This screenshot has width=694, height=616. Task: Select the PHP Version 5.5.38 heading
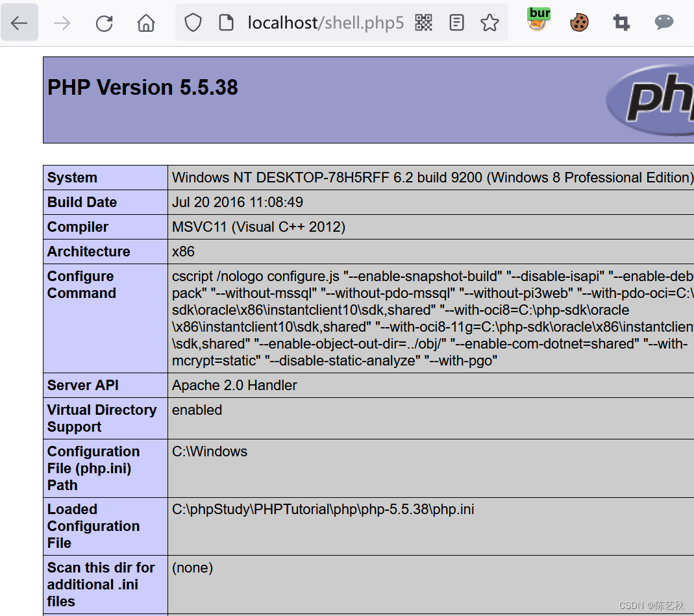(x=143, y=87)
